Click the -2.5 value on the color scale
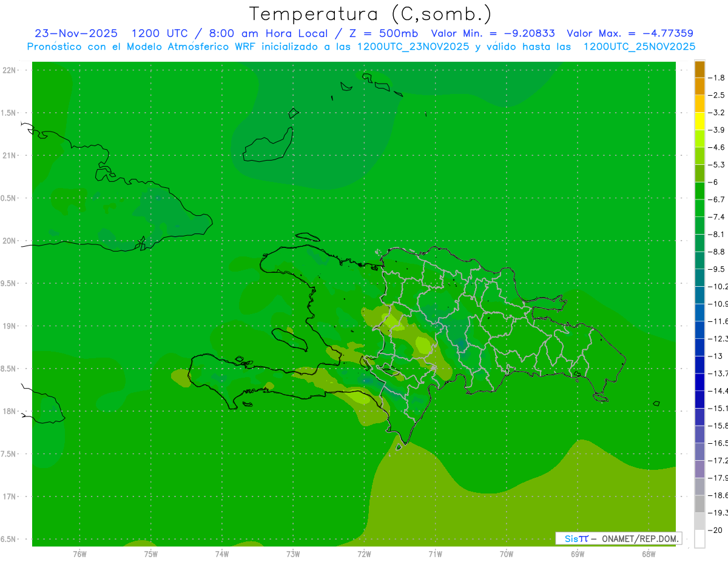The image size is (728, 562). [716, 95]
